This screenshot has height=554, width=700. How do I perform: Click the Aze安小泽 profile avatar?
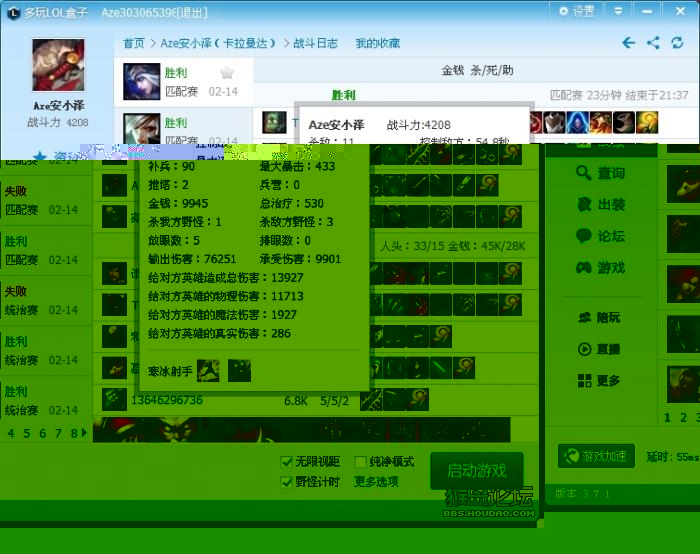pos(58,65)
